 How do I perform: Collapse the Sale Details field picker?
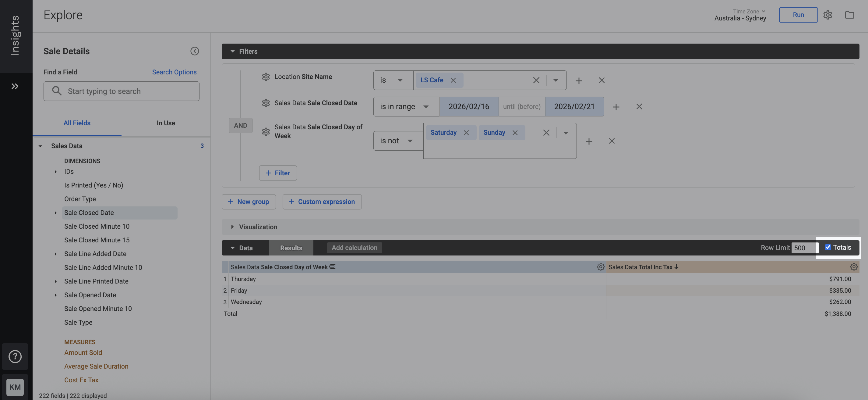[x=194, y=51]
